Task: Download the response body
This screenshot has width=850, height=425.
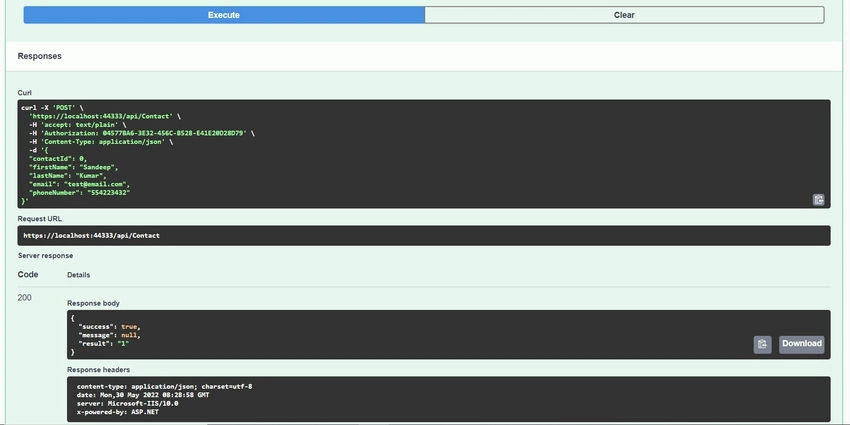Action: (x=801, y=344)
